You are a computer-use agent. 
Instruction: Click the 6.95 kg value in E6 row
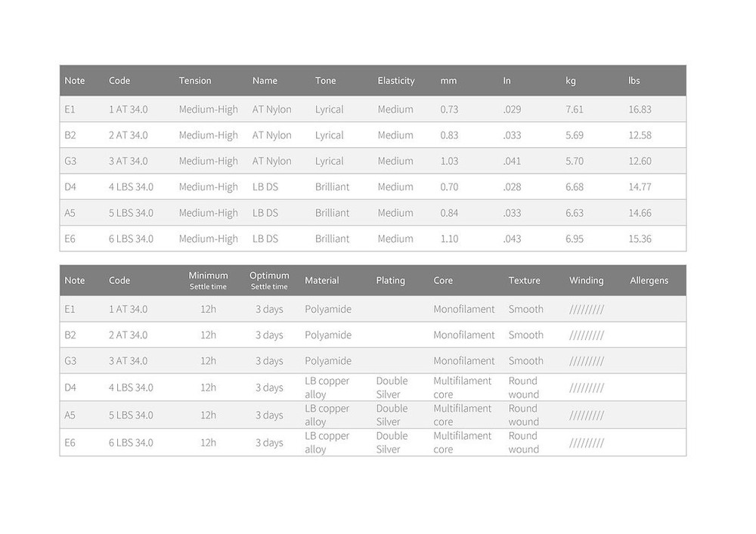pos(575,239)
